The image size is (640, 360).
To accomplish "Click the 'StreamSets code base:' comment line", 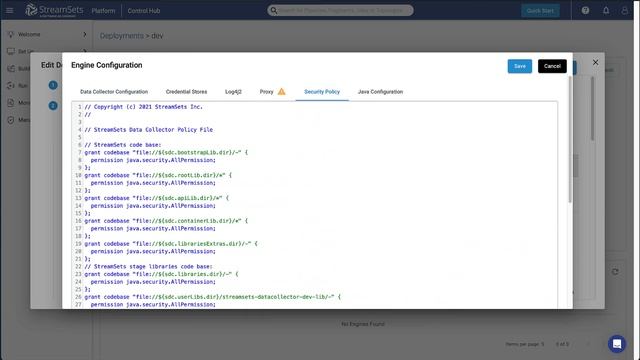I will tap(123, 145).
